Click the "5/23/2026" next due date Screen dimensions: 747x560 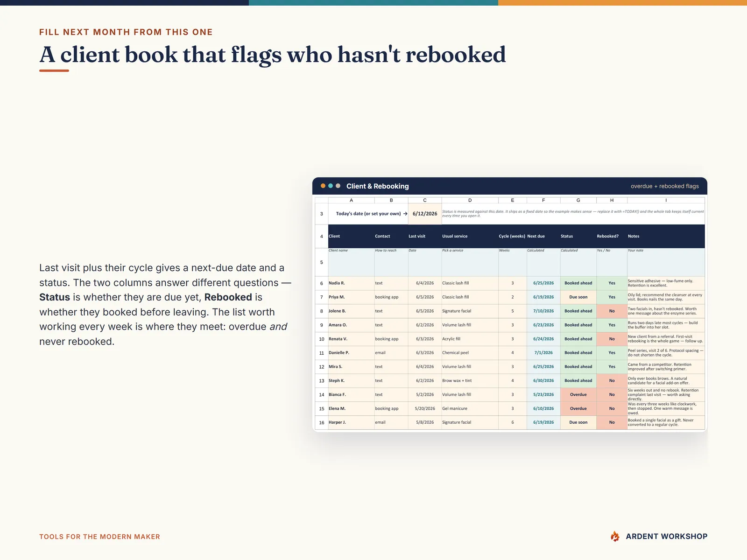coord(543,395)
